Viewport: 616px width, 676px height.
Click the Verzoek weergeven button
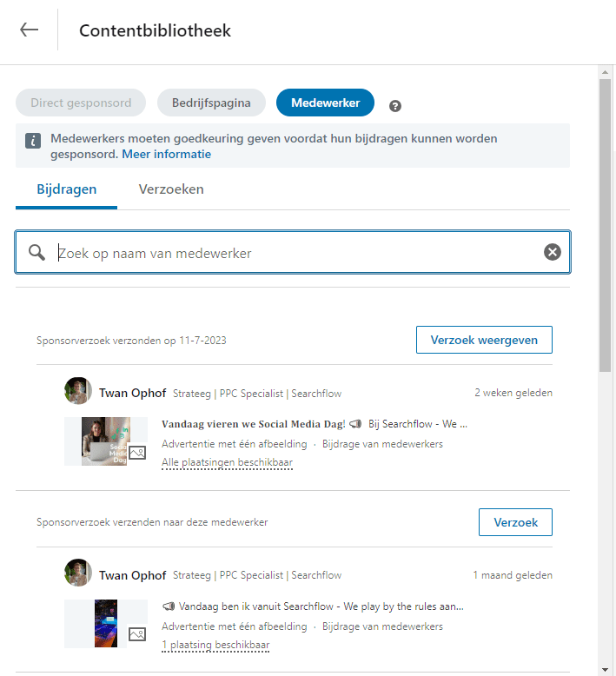[484, 340]
